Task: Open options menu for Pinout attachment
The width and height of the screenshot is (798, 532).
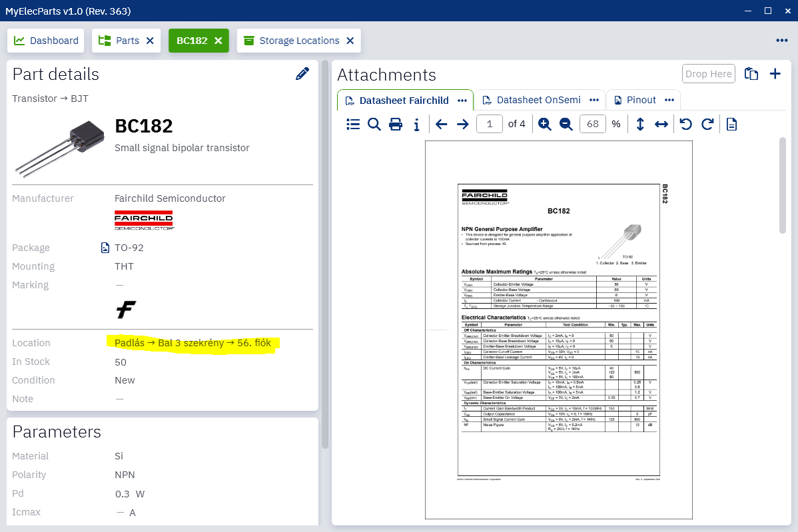Action: (669, 100)
